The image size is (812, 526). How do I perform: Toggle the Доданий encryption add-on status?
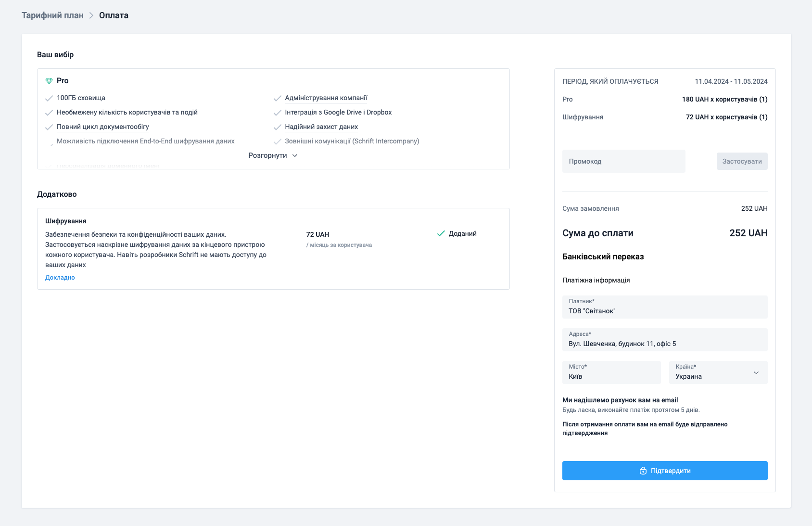coord(457,233)
